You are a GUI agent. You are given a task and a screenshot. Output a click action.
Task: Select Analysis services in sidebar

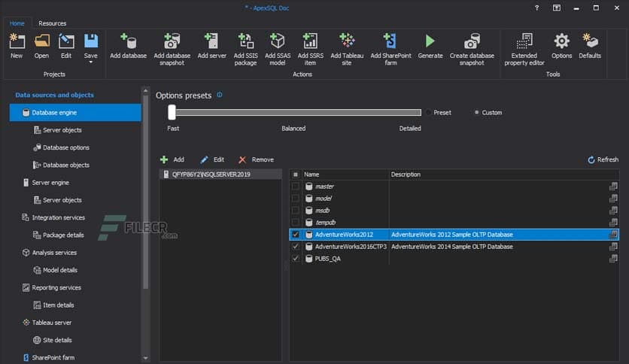50,253
